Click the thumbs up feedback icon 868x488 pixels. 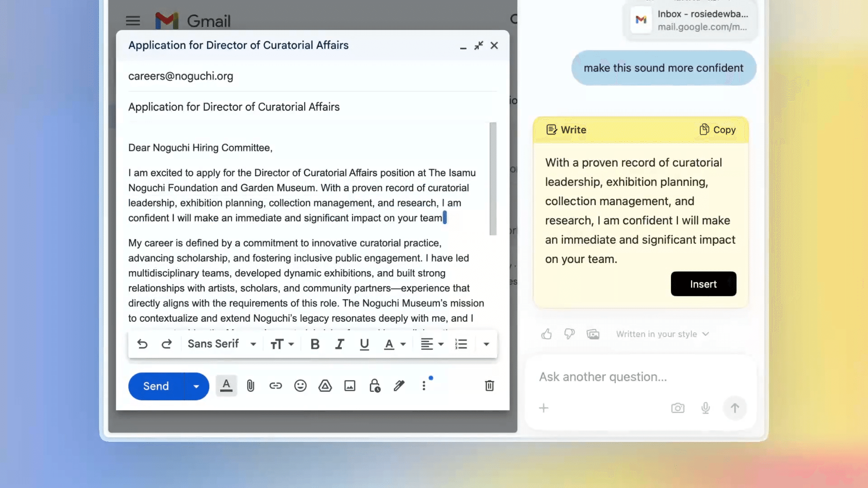pyautogui.click(x=546, y=334)
